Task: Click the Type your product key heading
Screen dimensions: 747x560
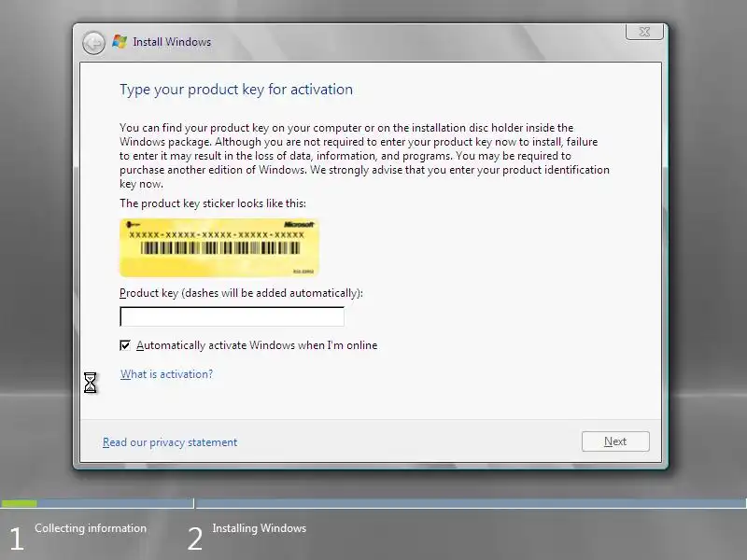Action: (x=236, y=90)
